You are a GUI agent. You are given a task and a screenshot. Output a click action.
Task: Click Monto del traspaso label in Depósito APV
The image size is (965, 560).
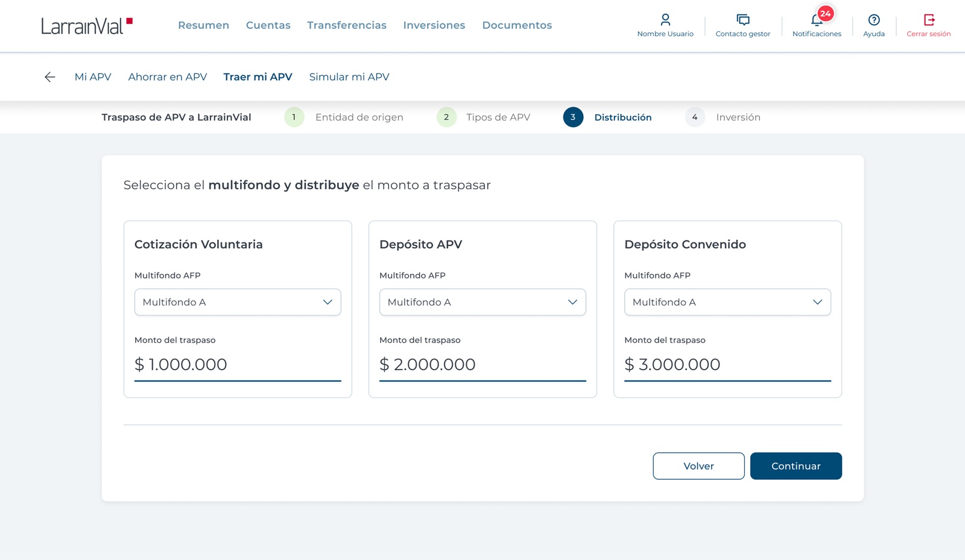click(x=420, y=340)
